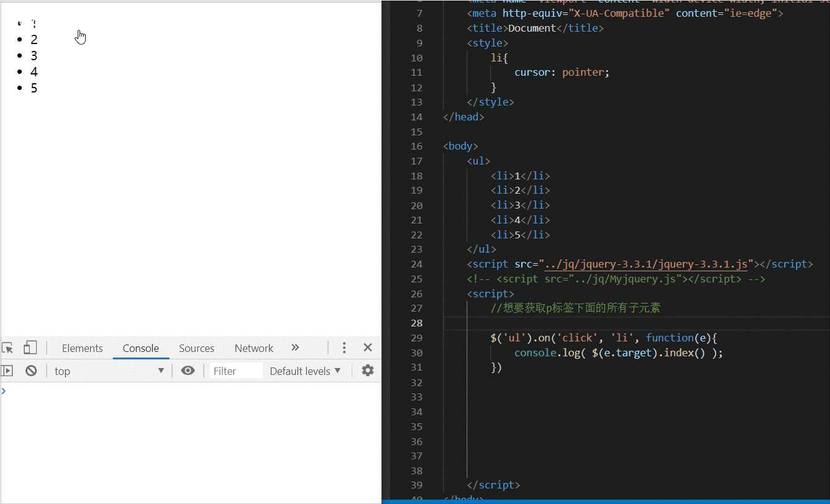Click the closing </script> tag on line 39
Image resolution: width=830 pixels, height=504 pixels.
(493, 485)
